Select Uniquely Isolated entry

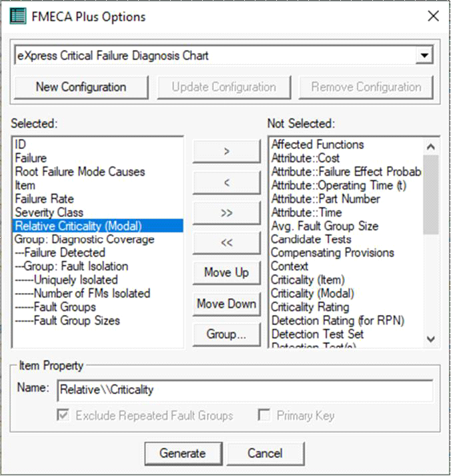[97, 280]
